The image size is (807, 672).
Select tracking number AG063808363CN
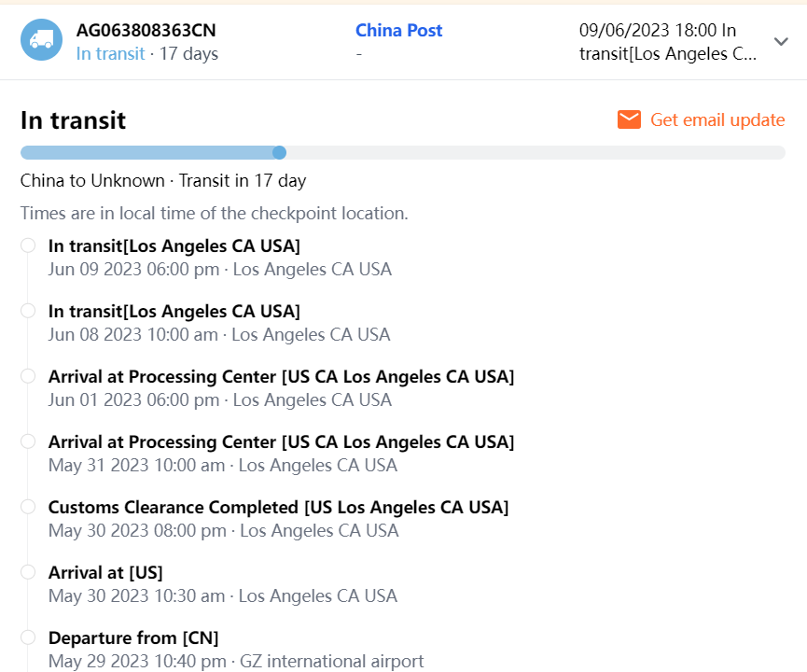coord(146,31)
